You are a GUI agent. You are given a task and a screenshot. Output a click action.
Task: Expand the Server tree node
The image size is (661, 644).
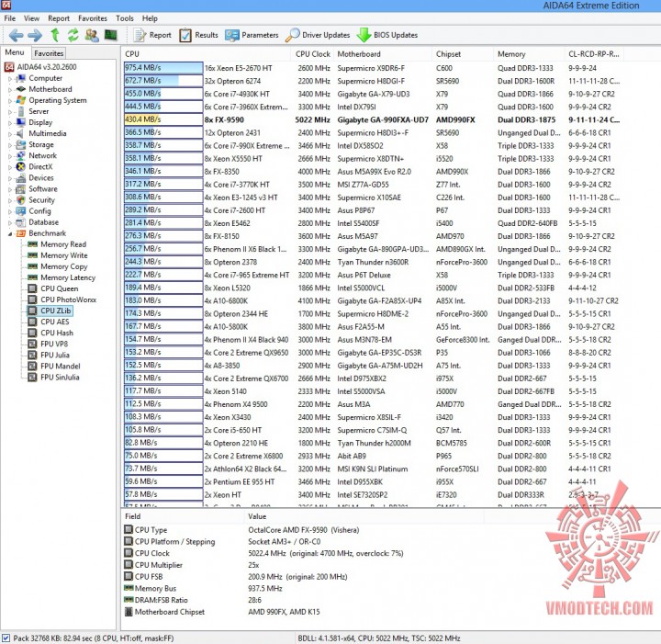point(10,112)
